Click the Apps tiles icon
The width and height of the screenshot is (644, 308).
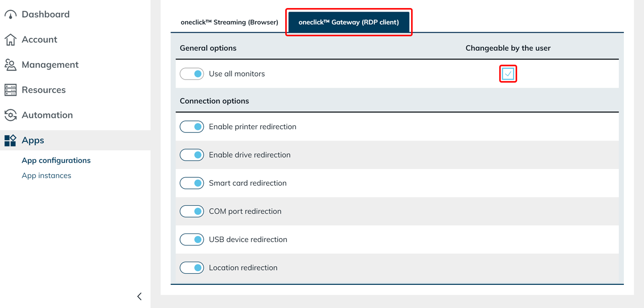(11, 140)
